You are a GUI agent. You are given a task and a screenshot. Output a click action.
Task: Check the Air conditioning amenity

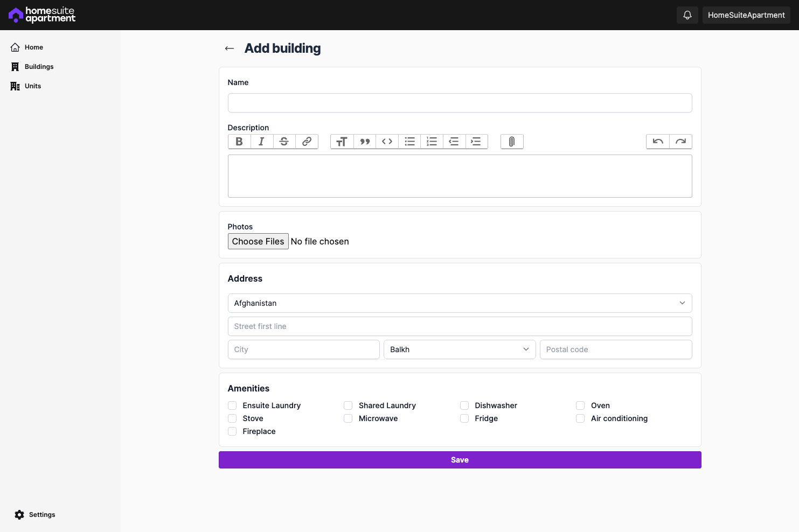pyautogui.click(x=580, y=418)
